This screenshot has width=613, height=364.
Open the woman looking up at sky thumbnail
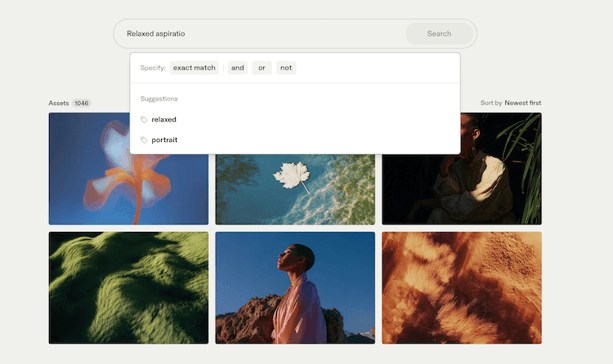(295, 288)
